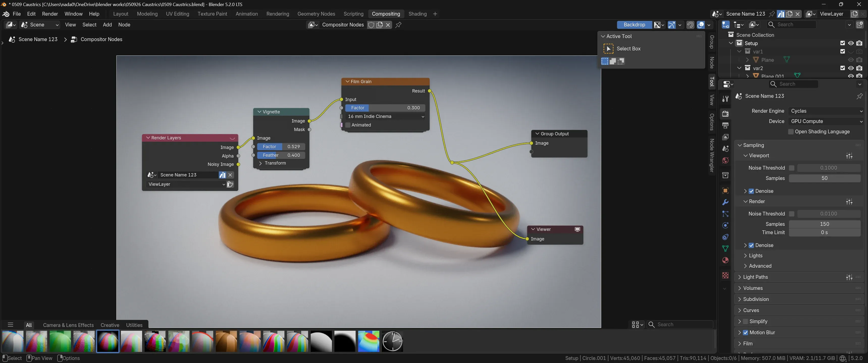Open Viewport sampling presets icon
Screen dimensions: 868x363
849,156
